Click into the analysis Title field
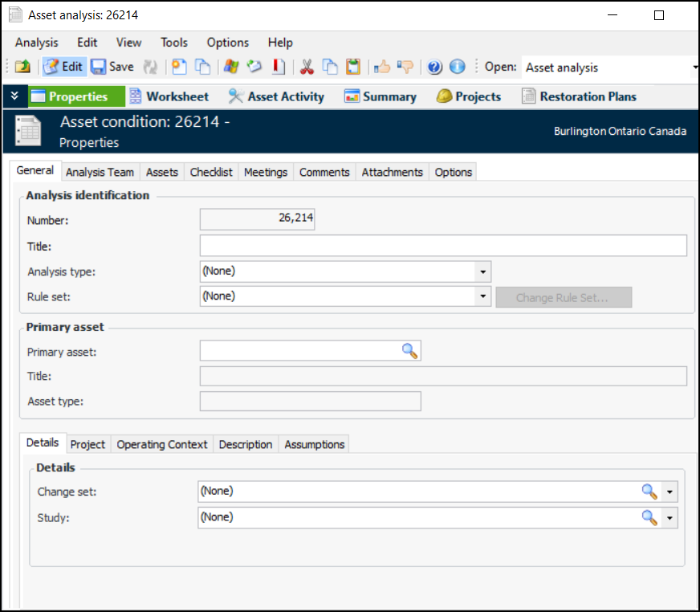Screen dimensions: 700x612 click(x=442, y=246)
